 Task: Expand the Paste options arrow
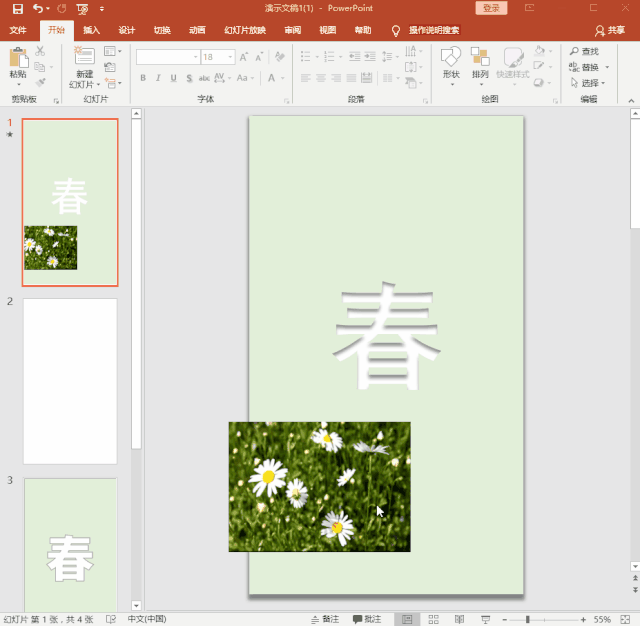19,84
